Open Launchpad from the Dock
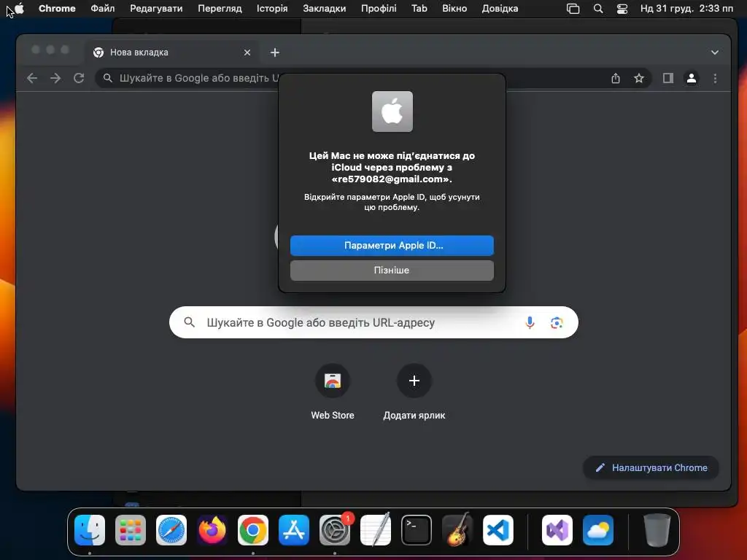The width and height of the screenshot is (747, 560). coord(131,530)
